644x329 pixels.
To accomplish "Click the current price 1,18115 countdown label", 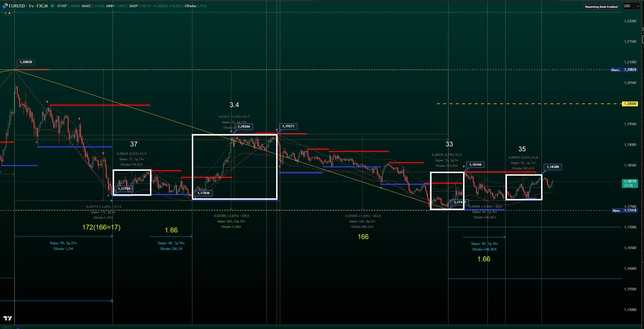I will tap(630, 183).
